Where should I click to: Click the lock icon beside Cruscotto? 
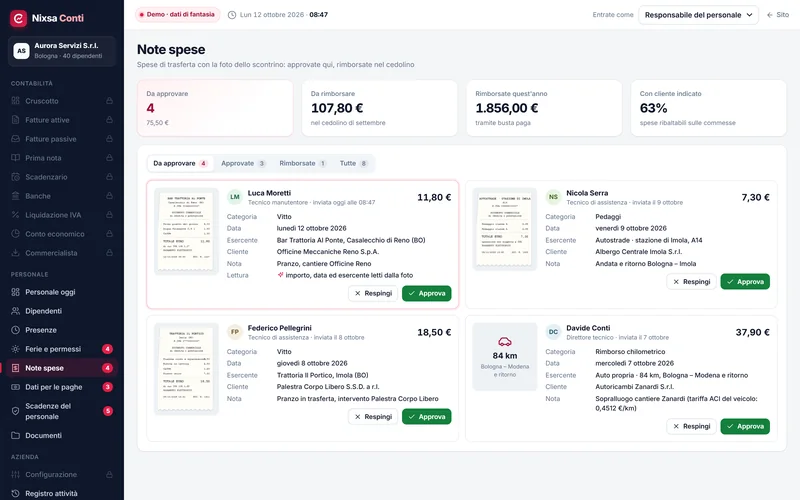click(x=109, y=101)
